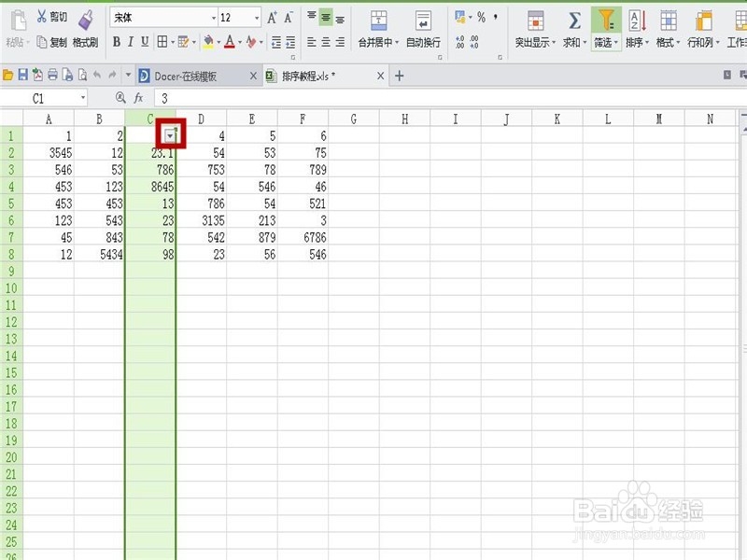Close the Docer-在线模板 tab

click(253, 77)
